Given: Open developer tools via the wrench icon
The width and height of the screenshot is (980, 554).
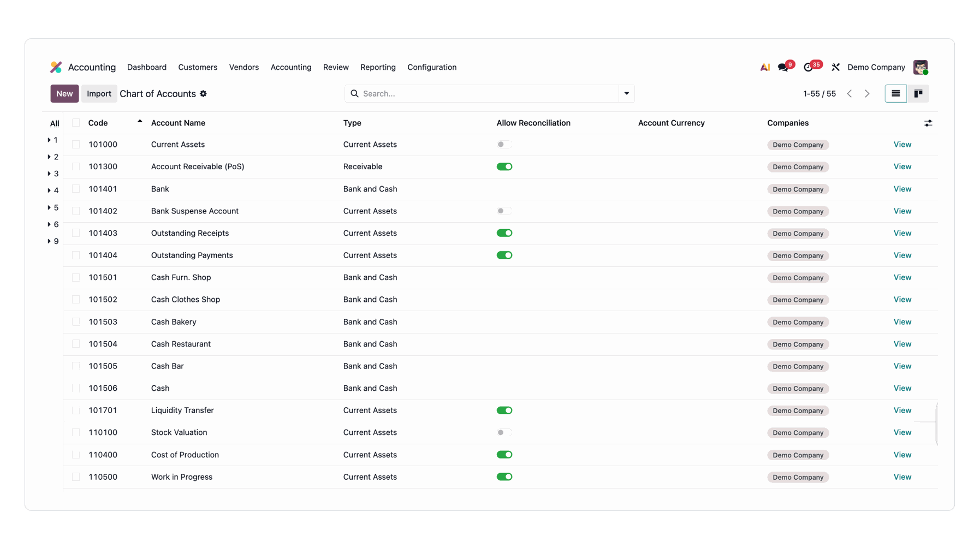Looking at the screenshot, I should pos(835,67).
